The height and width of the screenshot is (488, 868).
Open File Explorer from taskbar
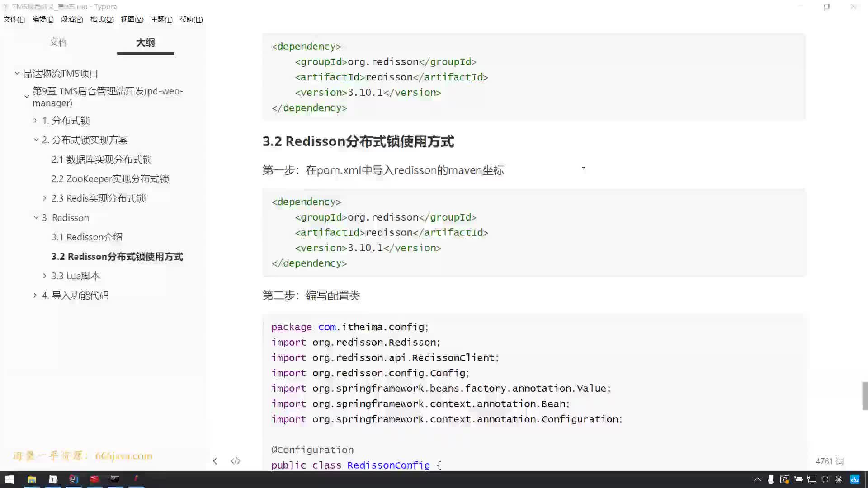click(x=32, y=479)
